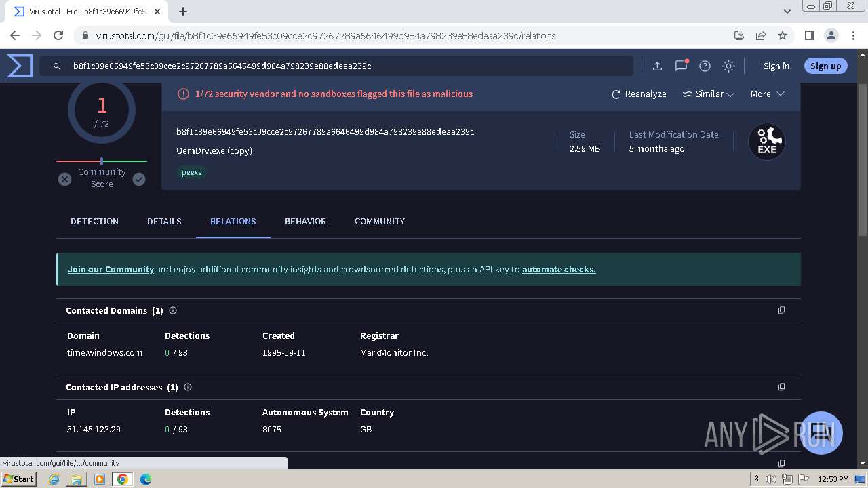Click the country value GB
The height and width of the screenshot is (488, 868).
coord(366,429)
